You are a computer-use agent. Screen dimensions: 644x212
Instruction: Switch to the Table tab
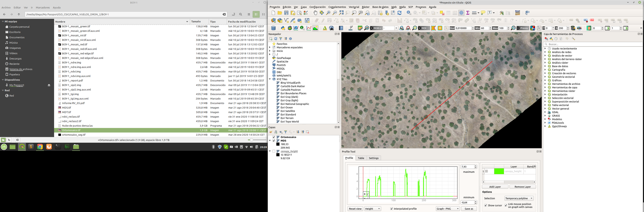(x=361, y=158)
